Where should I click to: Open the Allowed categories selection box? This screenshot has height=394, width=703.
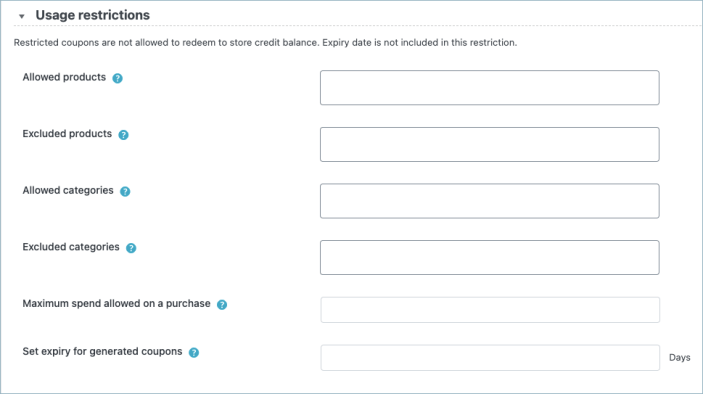pyautogui.click(x=490, y=201)
